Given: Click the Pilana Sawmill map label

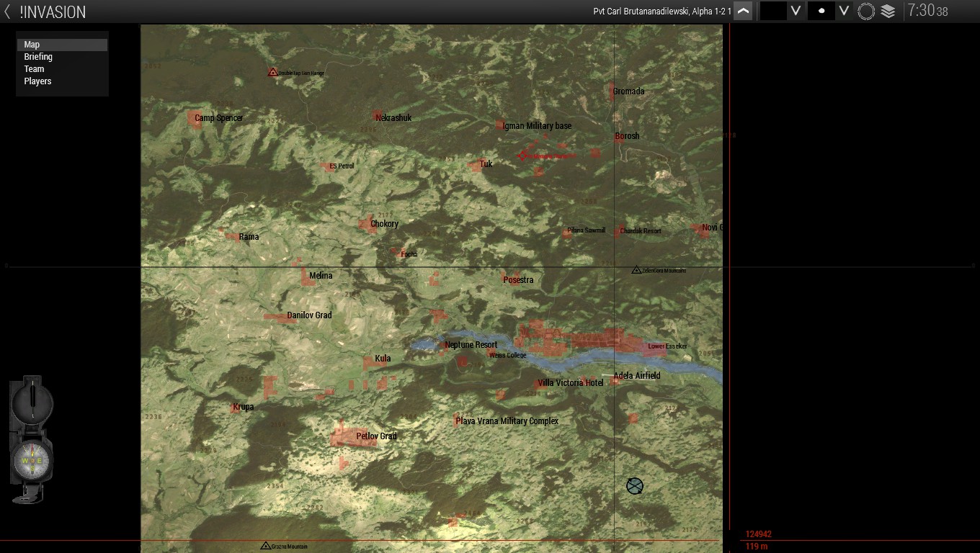Looking at the screenshot, I should pos(586,230).
